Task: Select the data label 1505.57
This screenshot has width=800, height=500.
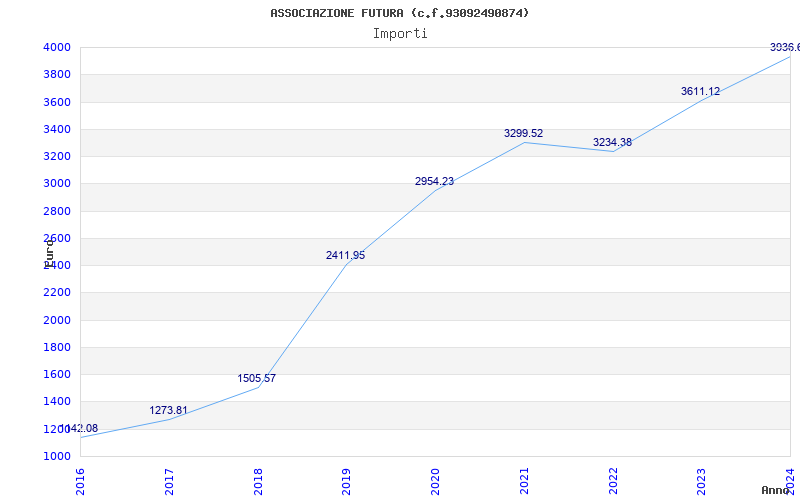Action: coord(257,379)
